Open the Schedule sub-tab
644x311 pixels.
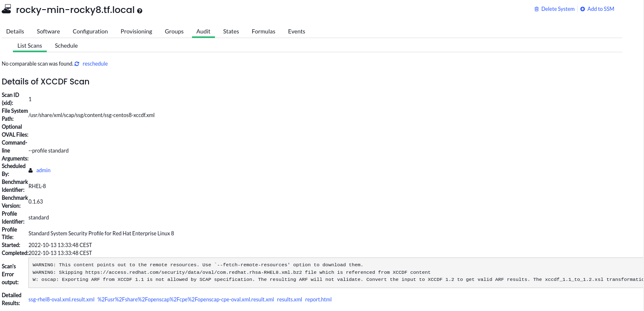66,46
